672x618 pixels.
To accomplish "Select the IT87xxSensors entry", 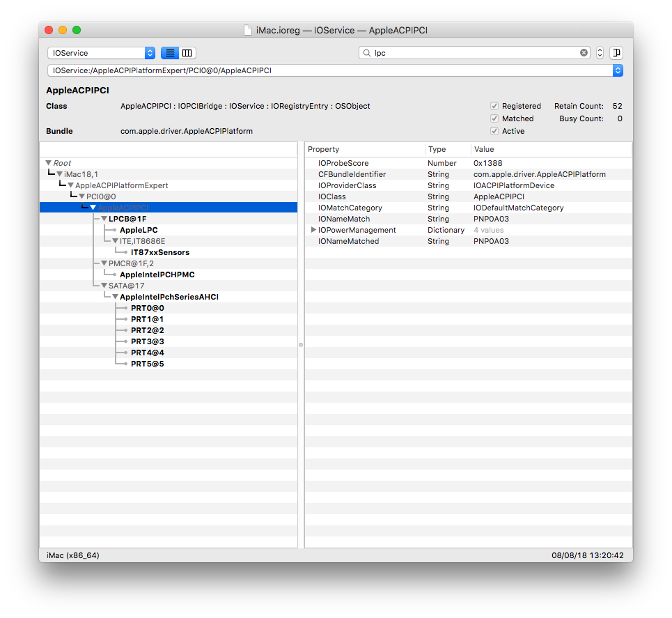I will coord(160,252).
